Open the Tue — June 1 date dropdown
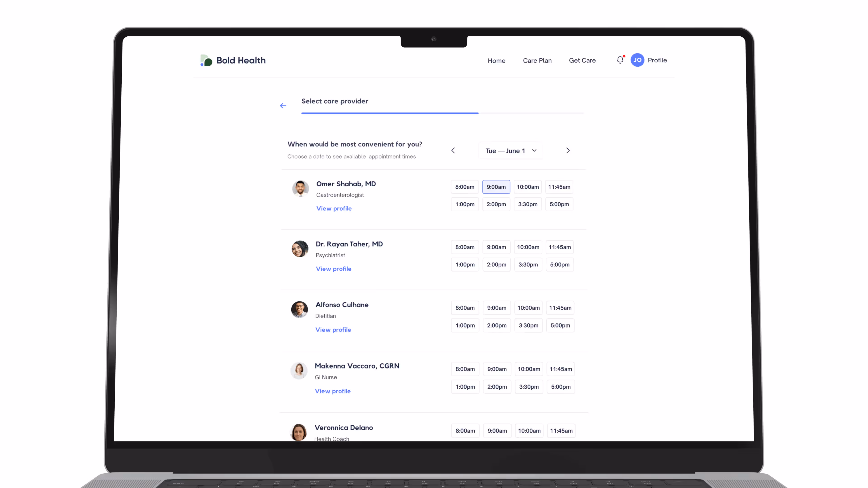The height and width of the screenshot is (488, 868). pyautogui.click(x=510, y=151)
